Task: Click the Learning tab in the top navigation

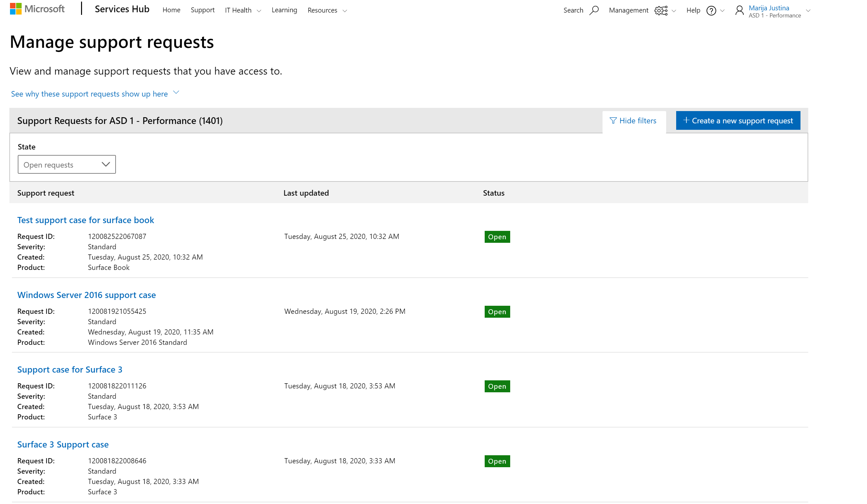Action: pos(284,10)
